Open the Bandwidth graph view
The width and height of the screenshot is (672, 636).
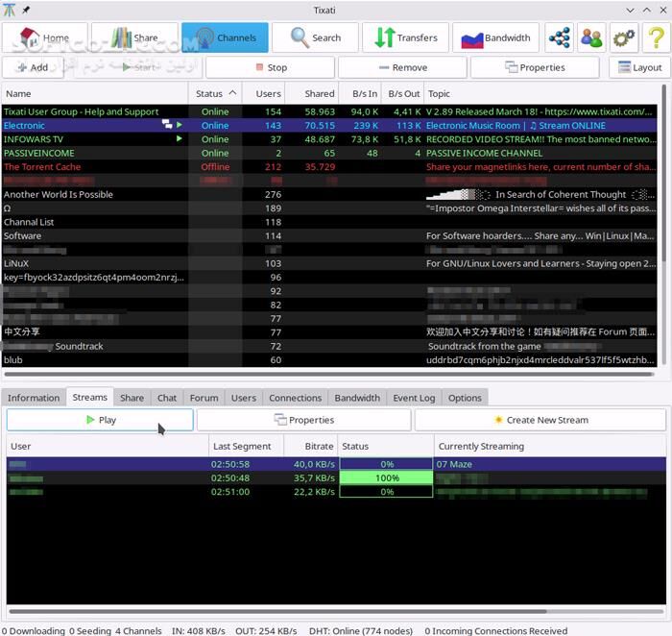click(495, 38)
